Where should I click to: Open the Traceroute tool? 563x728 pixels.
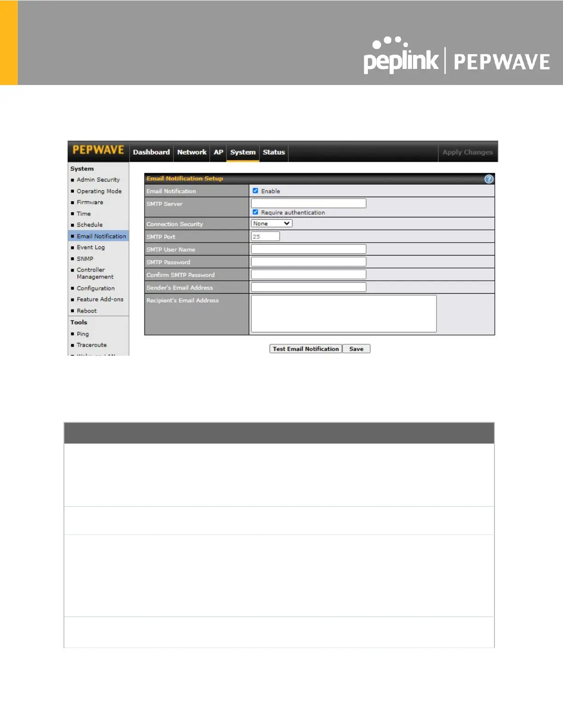click(x=92, y=345)
